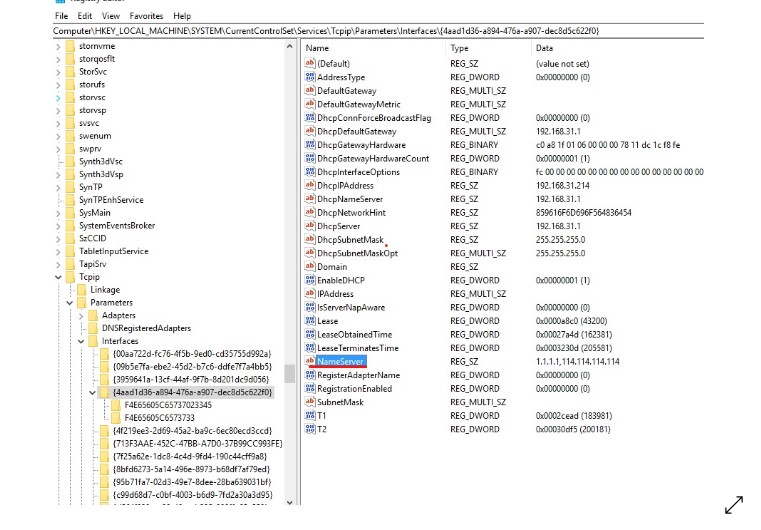Click the tree pane scrollbar thumb
The height and width of the screenshot is (530, 761).
pyautogui.click(x=290, y=374)
